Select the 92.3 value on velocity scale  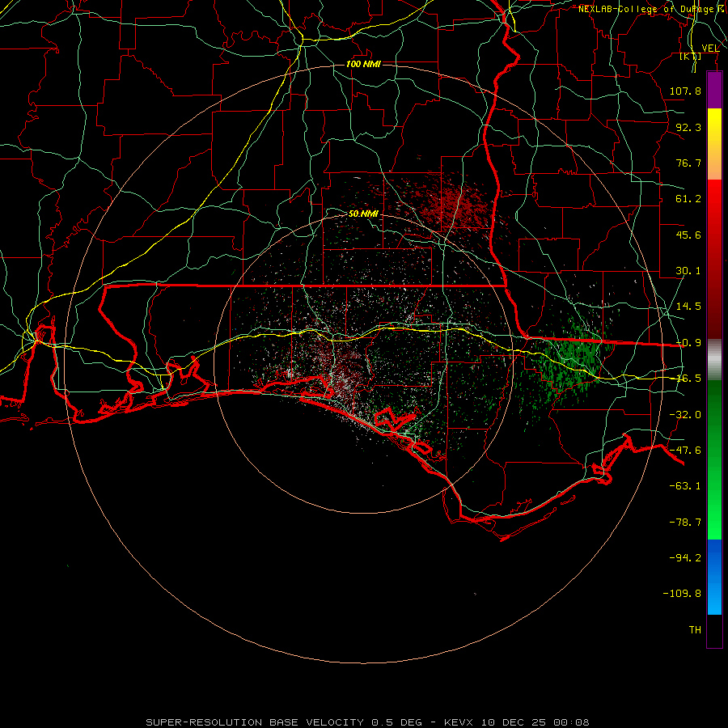(688, 127)
